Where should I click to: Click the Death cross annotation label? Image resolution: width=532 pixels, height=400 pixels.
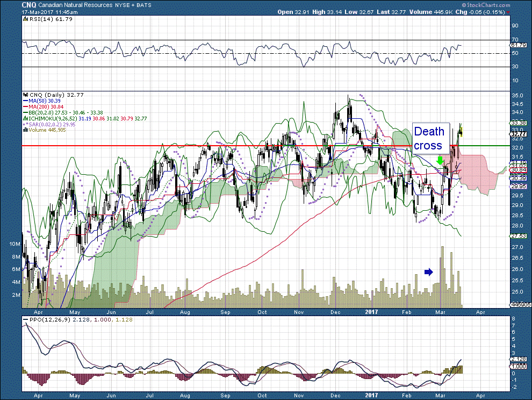coord(431,138)
